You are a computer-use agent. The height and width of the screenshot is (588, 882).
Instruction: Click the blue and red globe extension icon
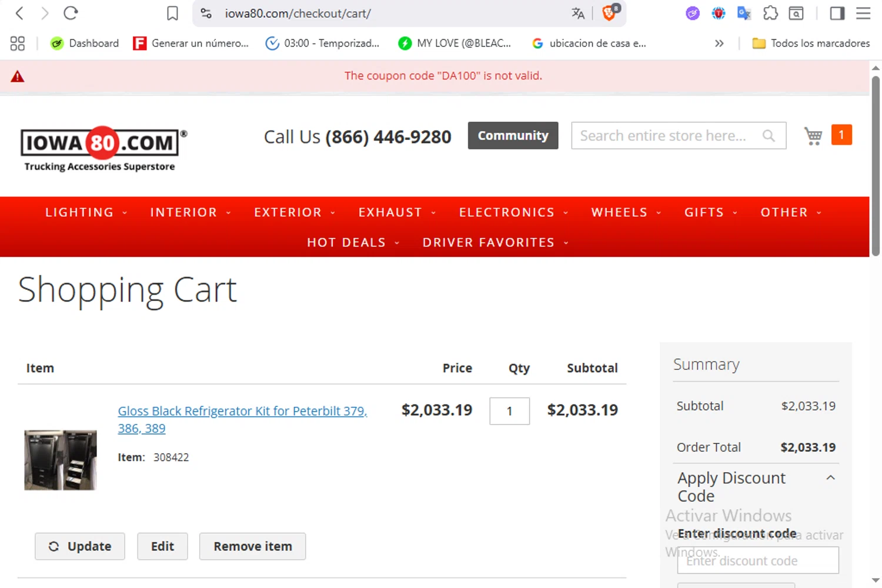click(x=719, y=13)
